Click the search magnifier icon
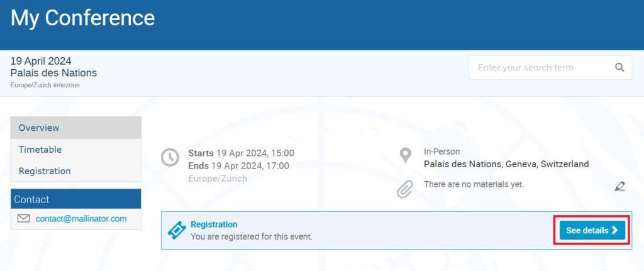The height and width of the screenshot is (271, 644). coord(619,67)
